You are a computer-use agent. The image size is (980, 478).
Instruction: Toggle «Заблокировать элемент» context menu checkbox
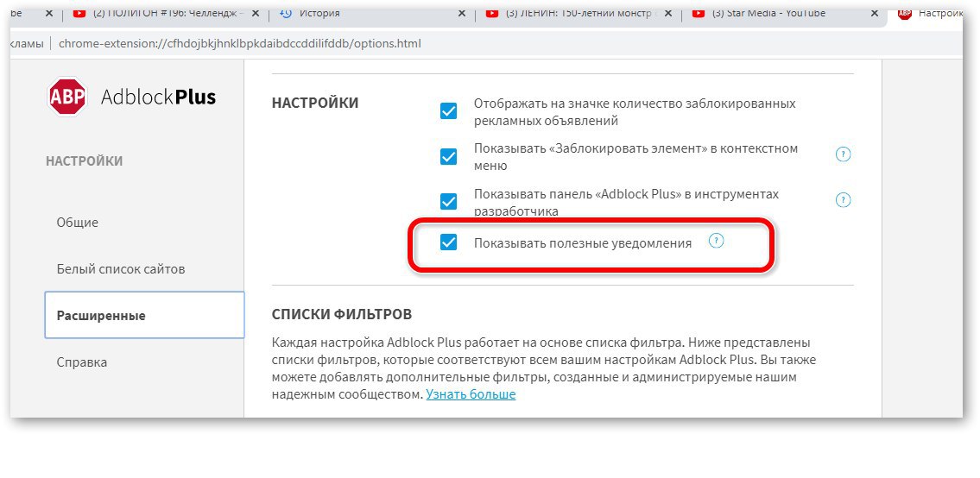pos(448,157)
